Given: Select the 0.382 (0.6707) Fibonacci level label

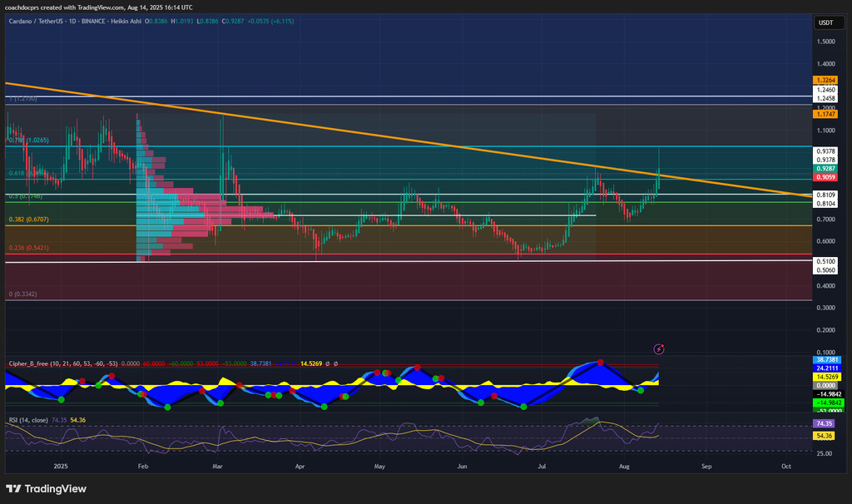Looking at the screenshot, I should coord(28,220).
